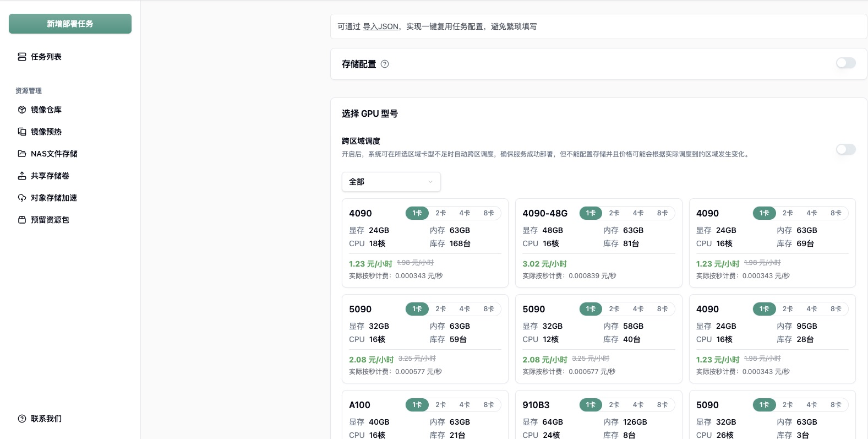Viewport: 868px width, 439px height.
Task: Select the 910B3 GPU card title
Action: click(536, 405)
